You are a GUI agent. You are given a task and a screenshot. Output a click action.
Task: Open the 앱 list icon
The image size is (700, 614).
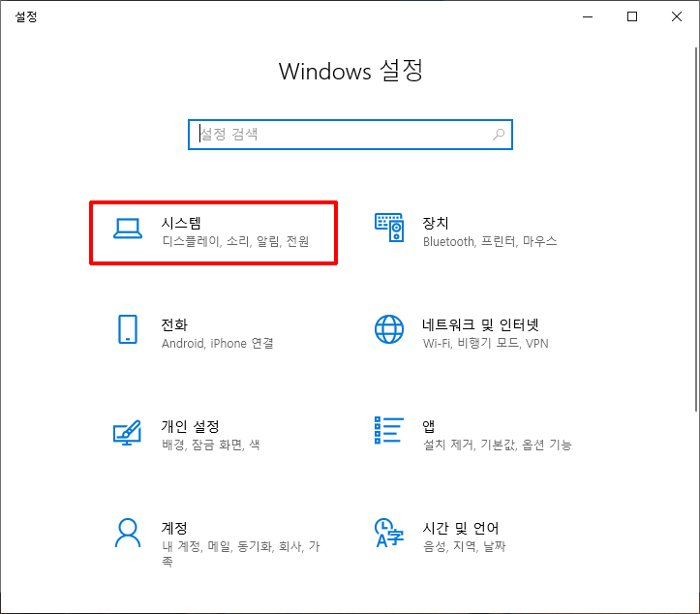tap(389, 430)
